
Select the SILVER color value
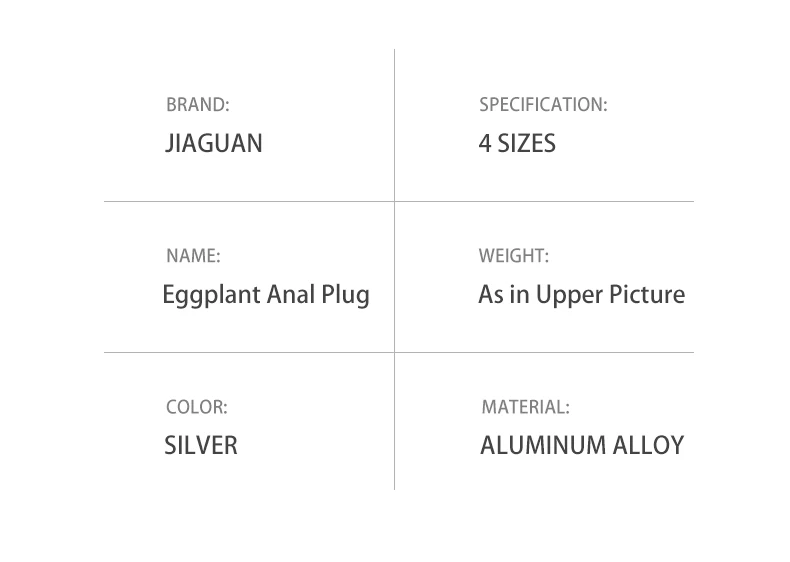click(x=201, y=446)
